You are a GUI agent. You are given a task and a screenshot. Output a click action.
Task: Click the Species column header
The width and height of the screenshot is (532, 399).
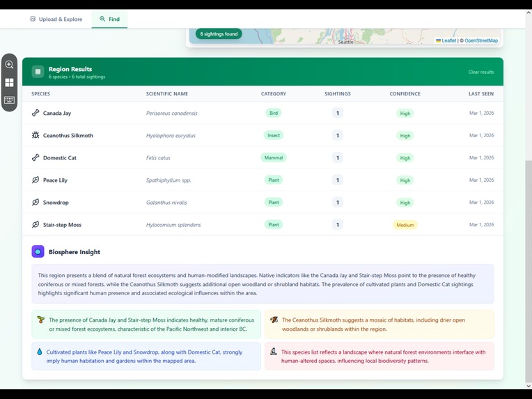(x=40, y=93)
